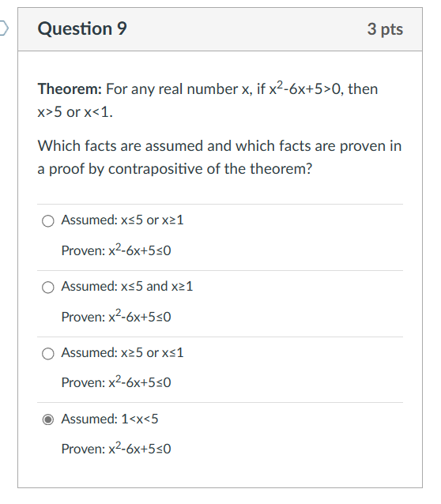Click the Proven line under the second option
Image resolution: width=441 pixels, height=504 pixels.
coord(116,316)
